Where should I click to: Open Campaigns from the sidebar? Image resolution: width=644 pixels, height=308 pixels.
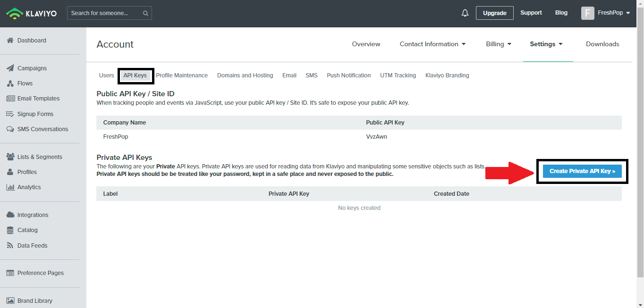click(32, 68)
